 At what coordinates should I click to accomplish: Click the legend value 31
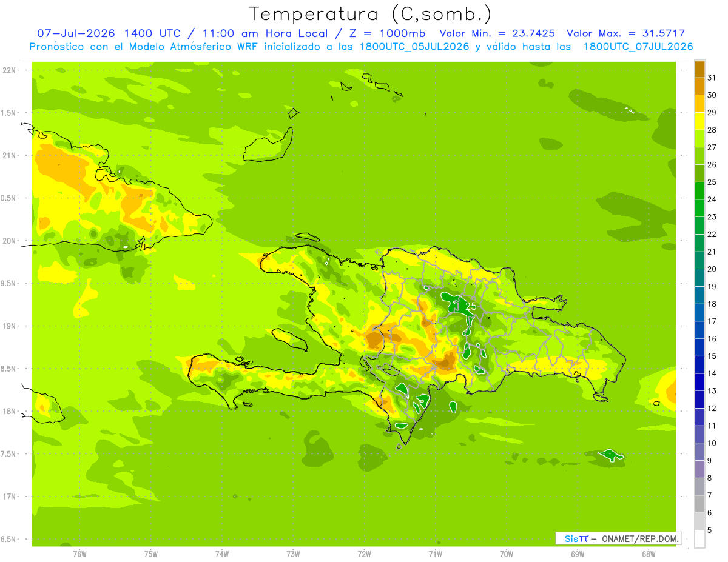pos(712,77)
